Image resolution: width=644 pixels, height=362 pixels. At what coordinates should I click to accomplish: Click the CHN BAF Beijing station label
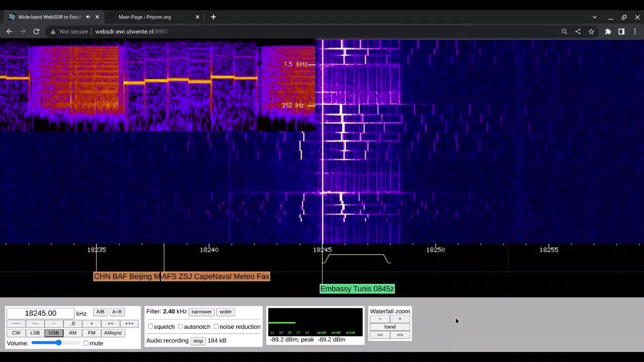tap(127, 277)
